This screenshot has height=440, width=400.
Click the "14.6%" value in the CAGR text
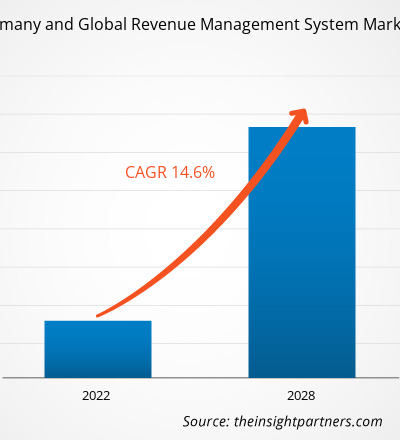coord(193,172)
